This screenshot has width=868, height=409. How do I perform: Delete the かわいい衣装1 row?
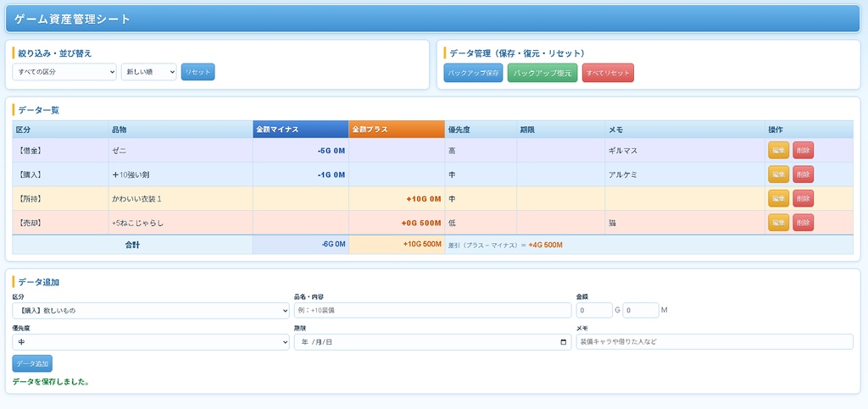click(804, 198)
